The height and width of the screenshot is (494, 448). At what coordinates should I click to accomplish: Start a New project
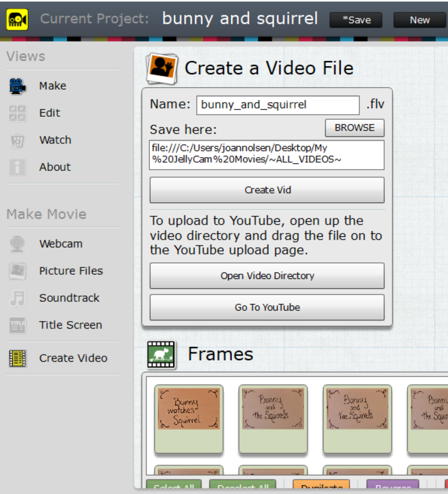click(419, 20)
